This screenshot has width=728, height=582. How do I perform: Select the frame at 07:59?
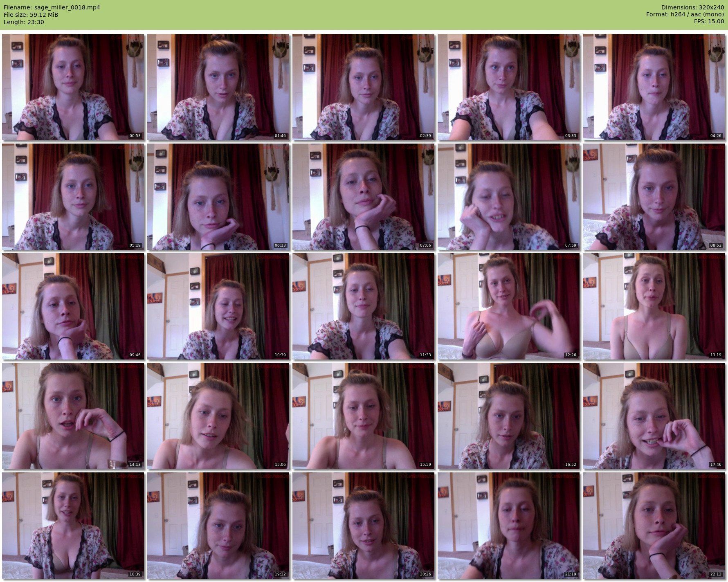pyautogui.click(x=509, y=197)
